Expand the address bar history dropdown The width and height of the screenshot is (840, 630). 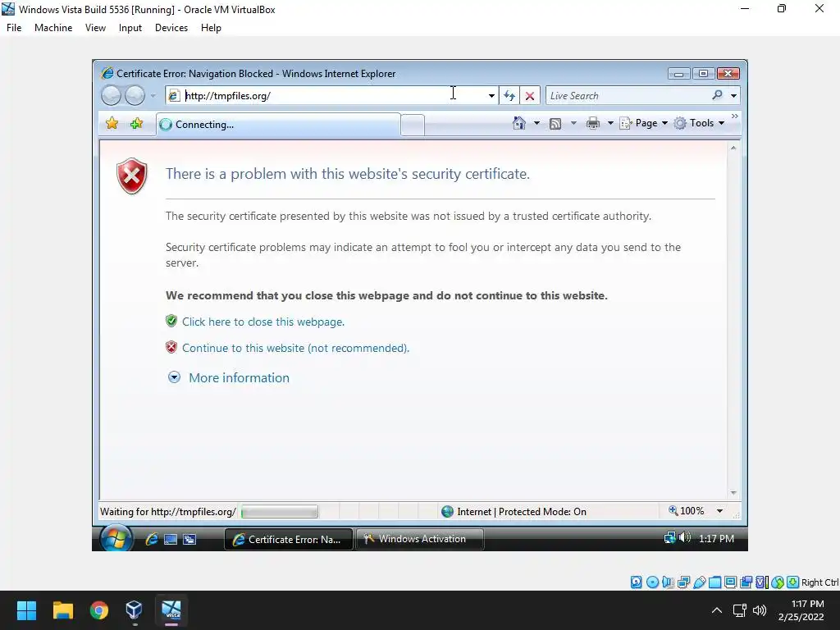tap(491, 96)
